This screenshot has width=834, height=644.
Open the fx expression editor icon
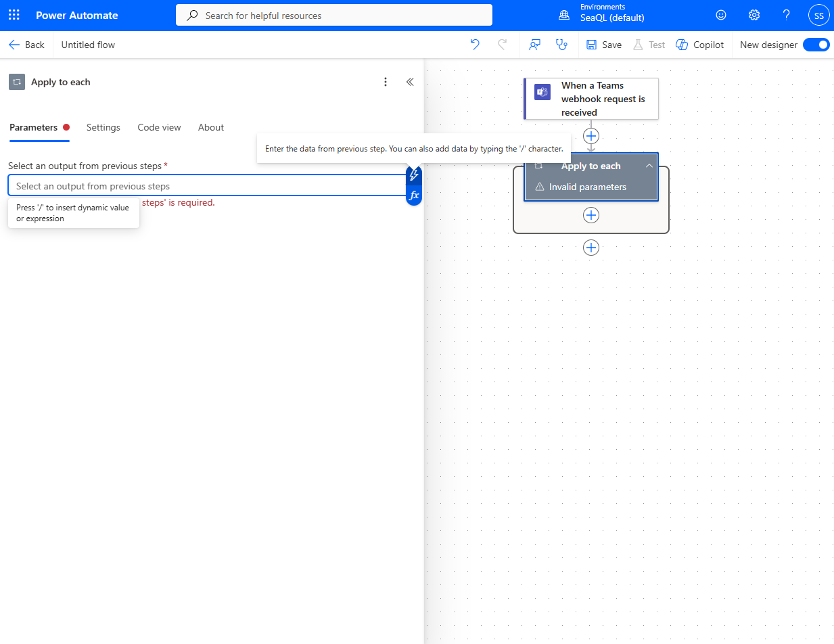414,195
